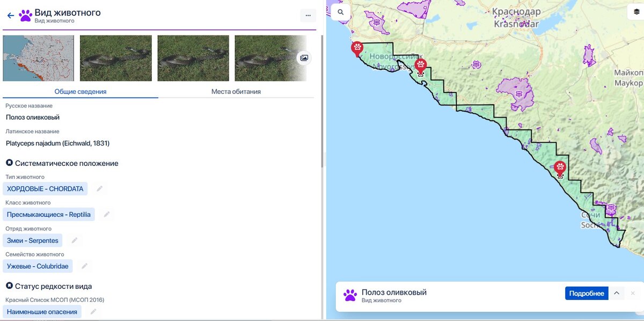Close the Полоз оливковый map card
644x321 pixels.
[633, 293]
